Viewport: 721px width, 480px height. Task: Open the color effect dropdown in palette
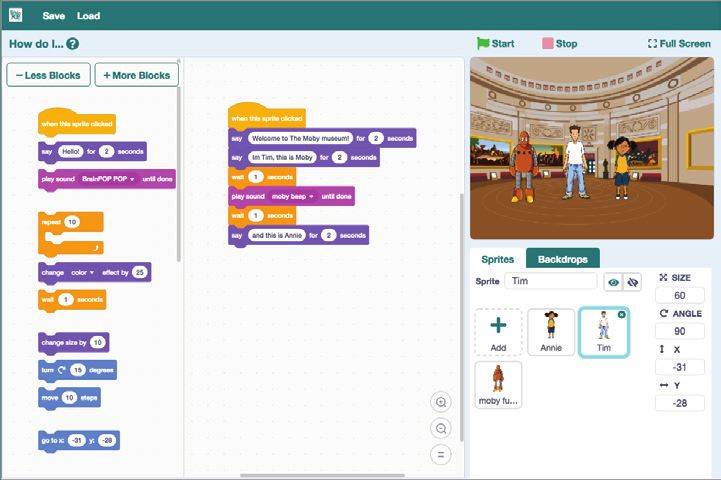(82, 273)
